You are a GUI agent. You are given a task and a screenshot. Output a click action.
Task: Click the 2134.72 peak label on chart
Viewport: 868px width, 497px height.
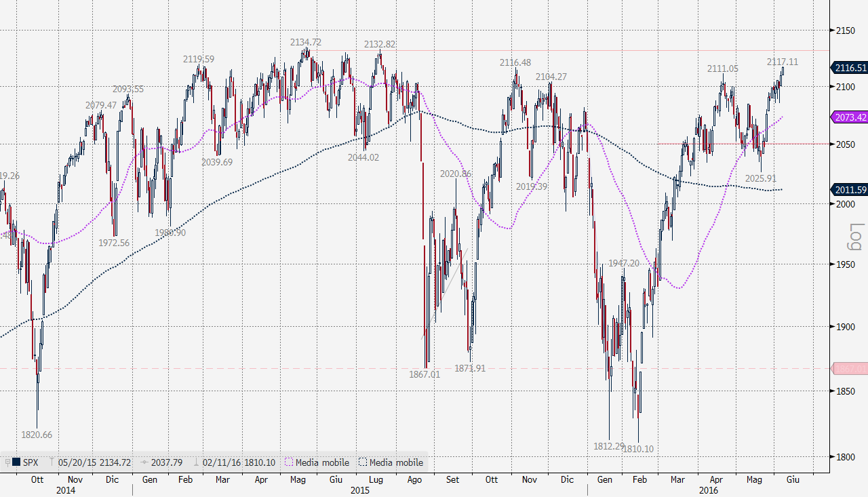click(306, 42)
